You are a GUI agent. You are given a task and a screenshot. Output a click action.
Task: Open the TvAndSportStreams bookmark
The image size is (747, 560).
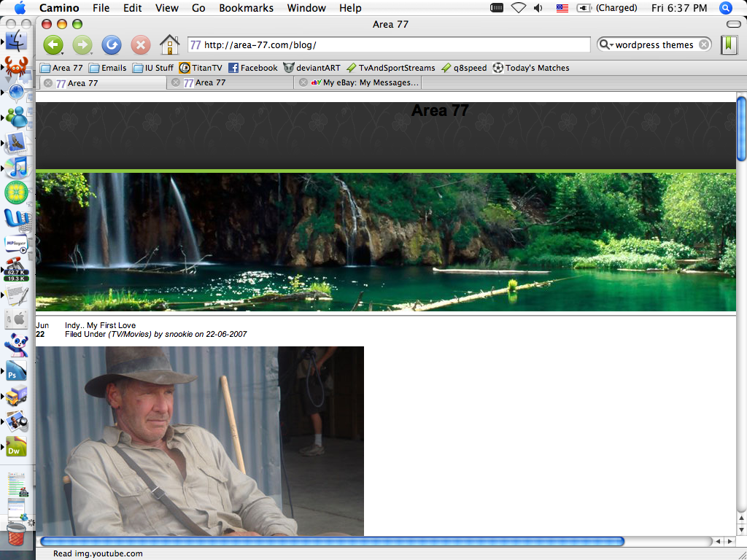pyautogui.click(x=391, y=68)
